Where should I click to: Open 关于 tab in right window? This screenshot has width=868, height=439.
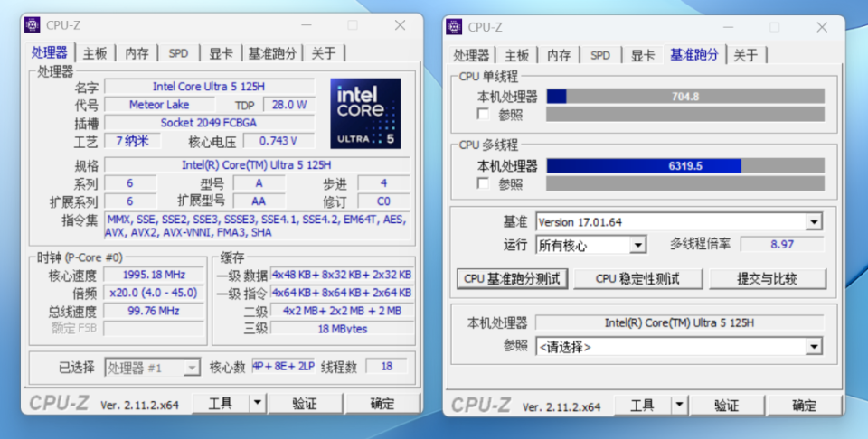(746, 55)
